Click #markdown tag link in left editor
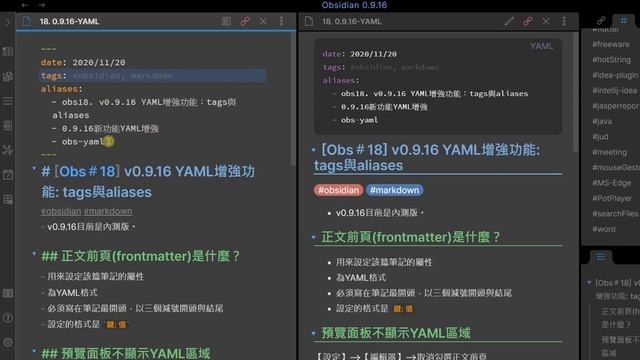 [108, 211]
